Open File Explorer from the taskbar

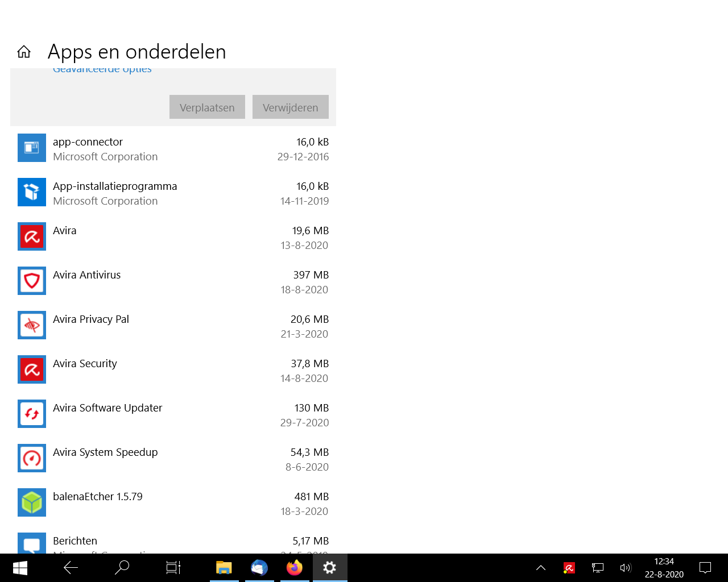[224, 568]
